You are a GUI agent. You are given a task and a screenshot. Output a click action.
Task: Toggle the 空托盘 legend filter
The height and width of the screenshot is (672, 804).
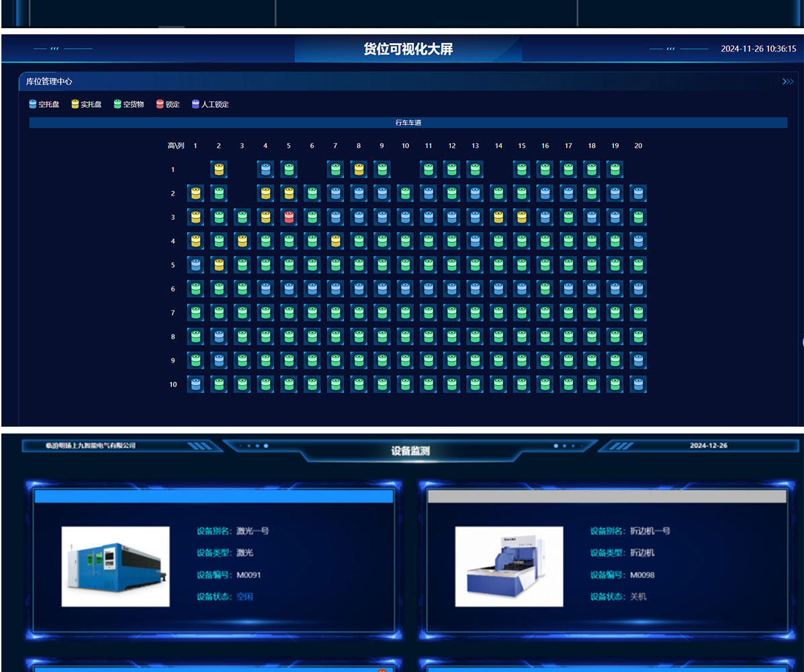44,104
